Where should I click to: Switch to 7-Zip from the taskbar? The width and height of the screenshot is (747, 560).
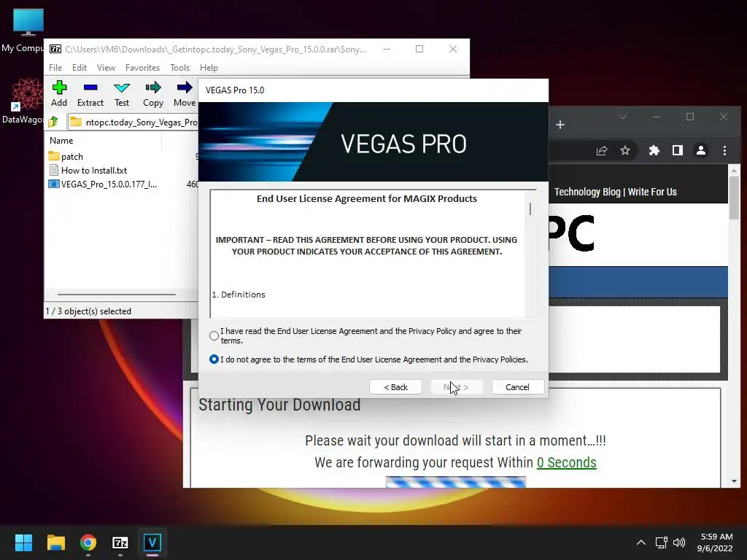tap(120, 542)
